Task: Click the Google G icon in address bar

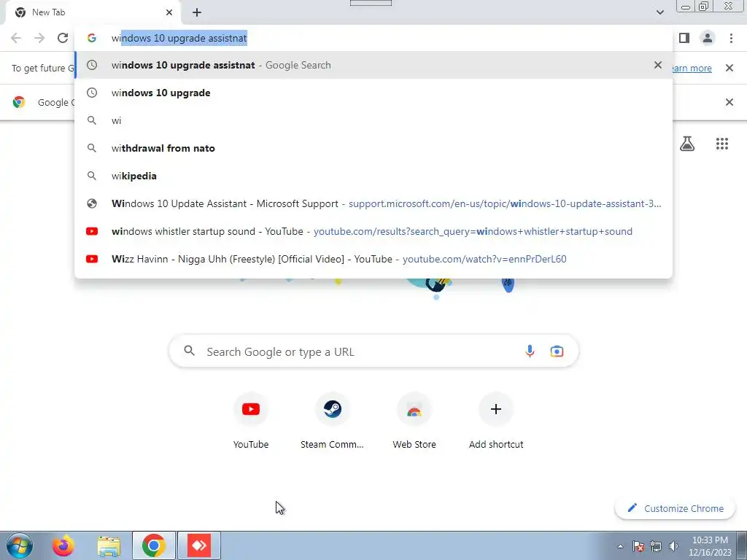Action: (92, 38)
